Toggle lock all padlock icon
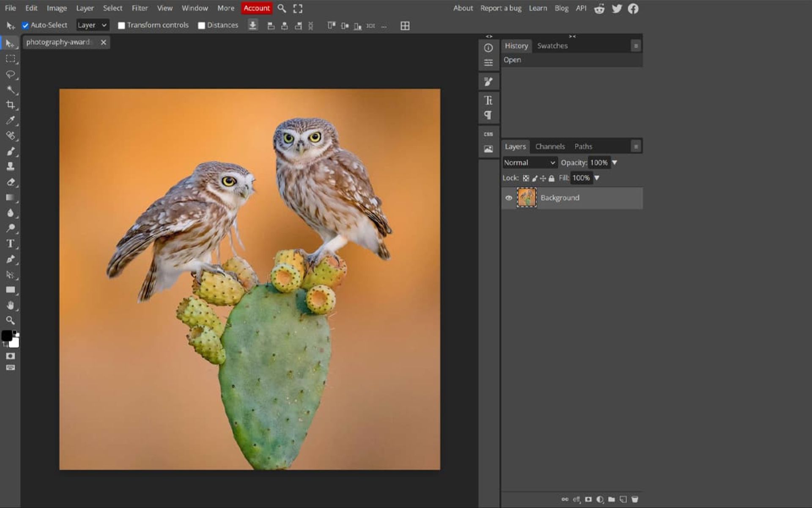Viewport: 812px width, 508px height. tap(551, 178)
